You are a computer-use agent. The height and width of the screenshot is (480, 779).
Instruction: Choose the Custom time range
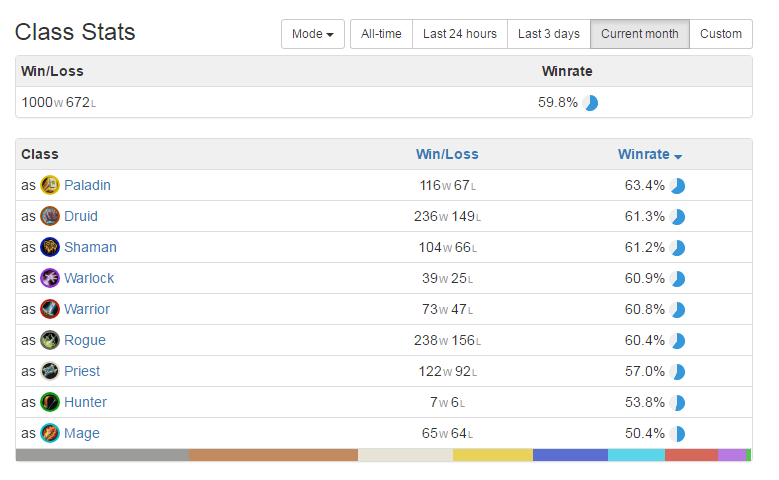tap(721, 34)
